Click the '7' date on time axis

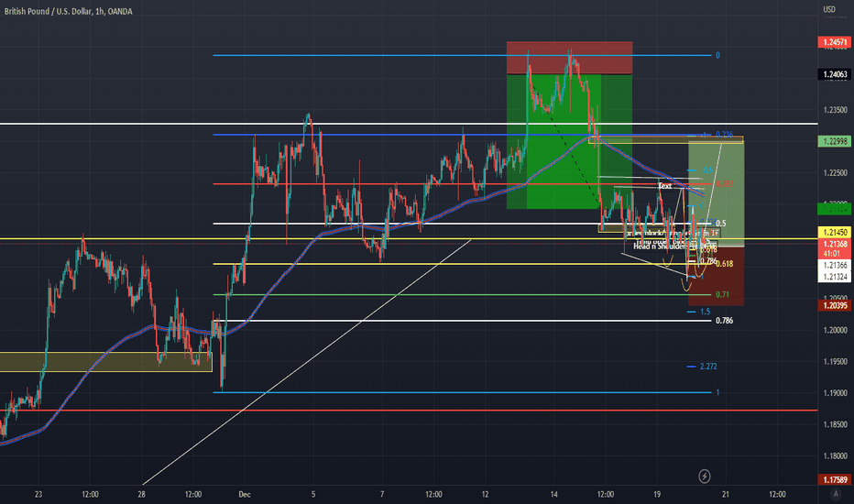pos(382,495)
